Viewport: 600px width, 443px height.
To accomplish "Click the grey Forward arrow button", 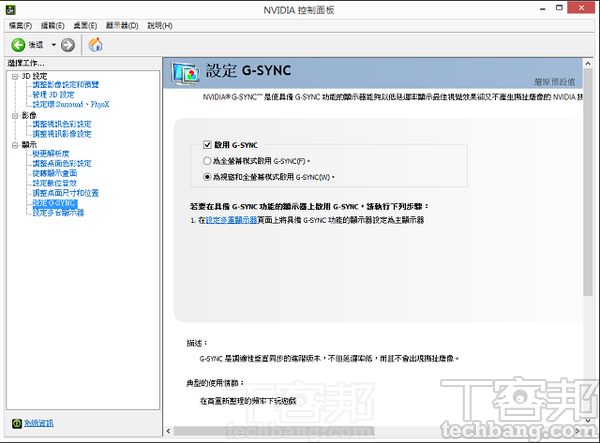I will tap(68, 45).
